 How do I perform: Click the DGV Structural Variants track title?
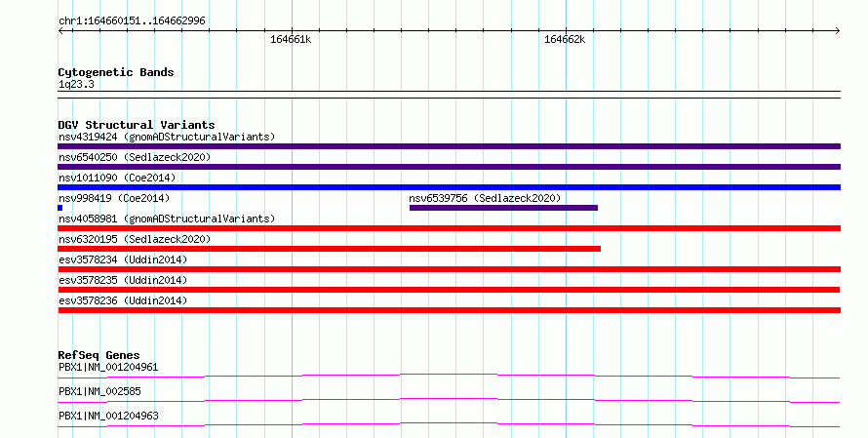coord(137,125)
